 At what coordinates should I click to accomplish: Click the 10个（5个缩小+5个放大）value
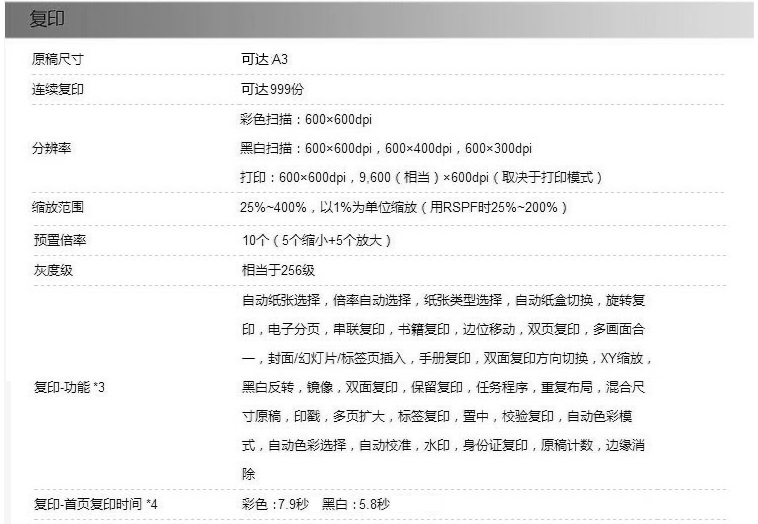point(316,240)
